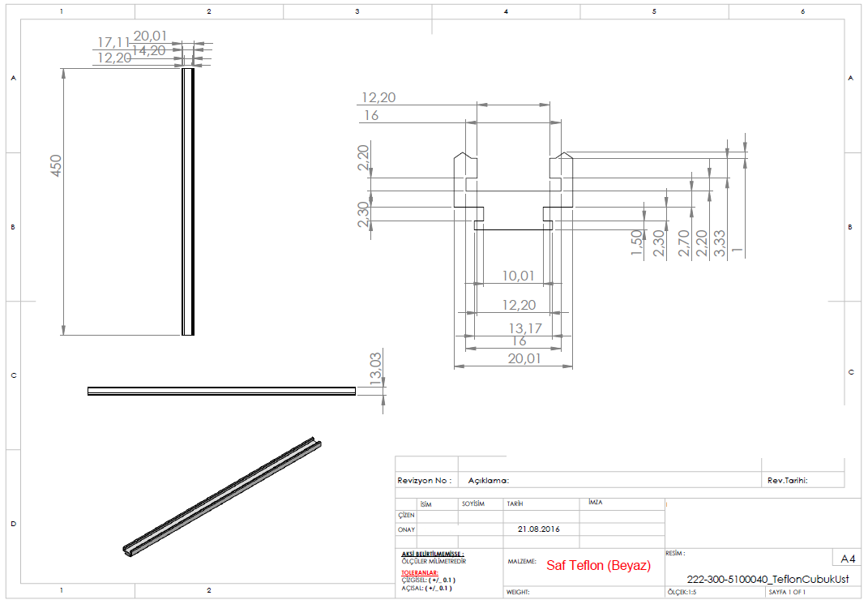Click the 3,33 vertical dimension

(719, 242)
